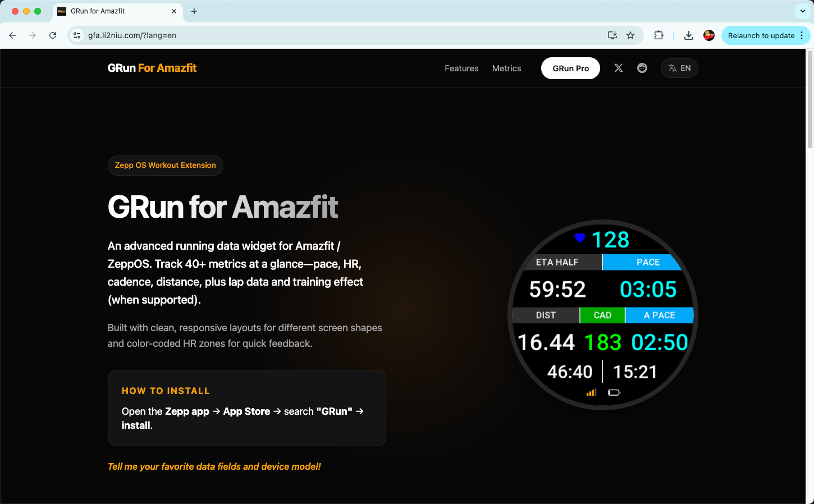814x504 pixels.
Task: Click the DIST label on watch
Action: [546, 315]
